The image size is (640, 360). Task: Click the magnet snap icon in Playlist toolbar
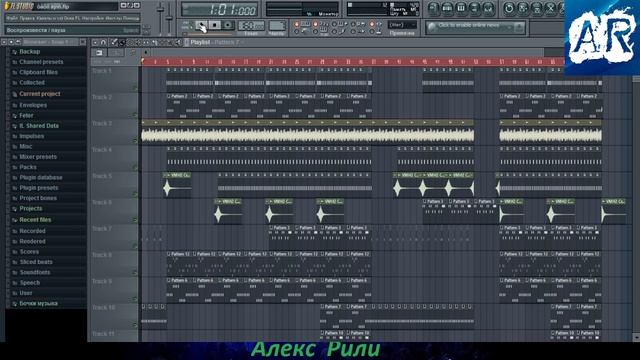click(x=103, y=42)
